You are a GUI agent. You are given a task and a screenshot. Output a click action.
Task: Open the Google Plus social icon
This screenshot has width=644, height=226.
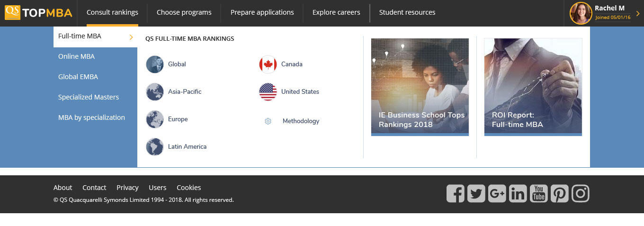(497, 193)
